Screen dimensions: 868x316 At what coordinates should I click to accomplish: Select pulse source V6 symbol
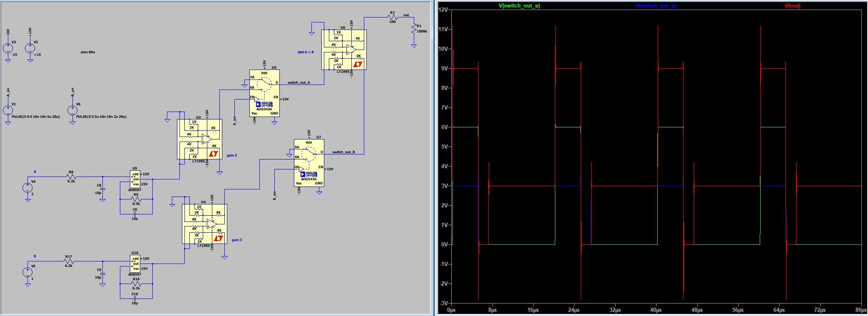pyautogui.click(x=72, y=110)
